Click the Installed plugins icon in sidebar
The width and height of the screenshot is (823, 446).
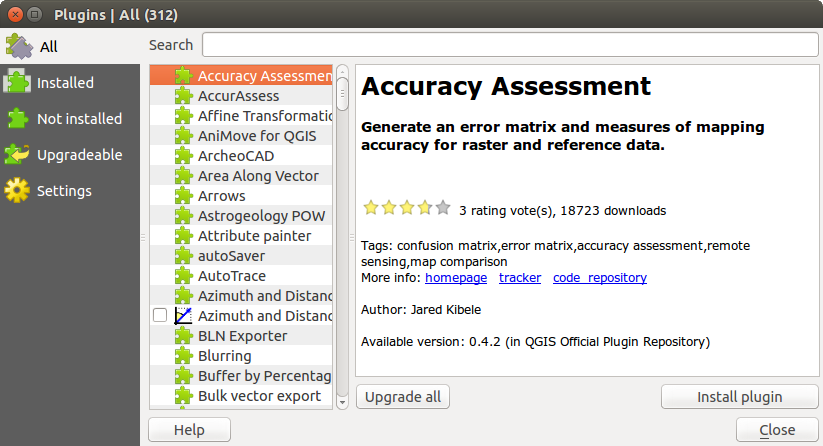[17, 83]
